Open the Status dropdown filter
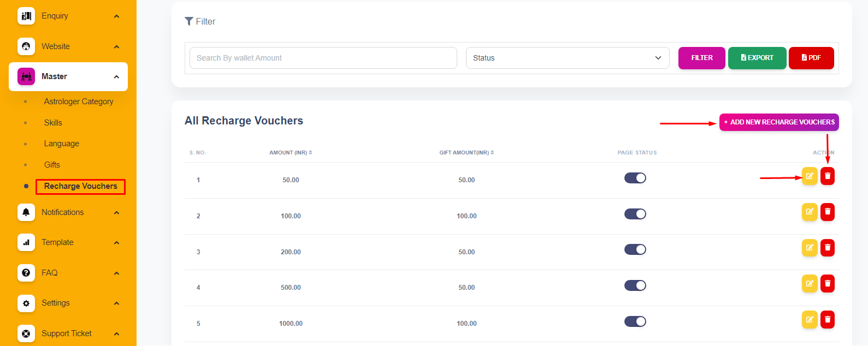 tap(568, 58)
